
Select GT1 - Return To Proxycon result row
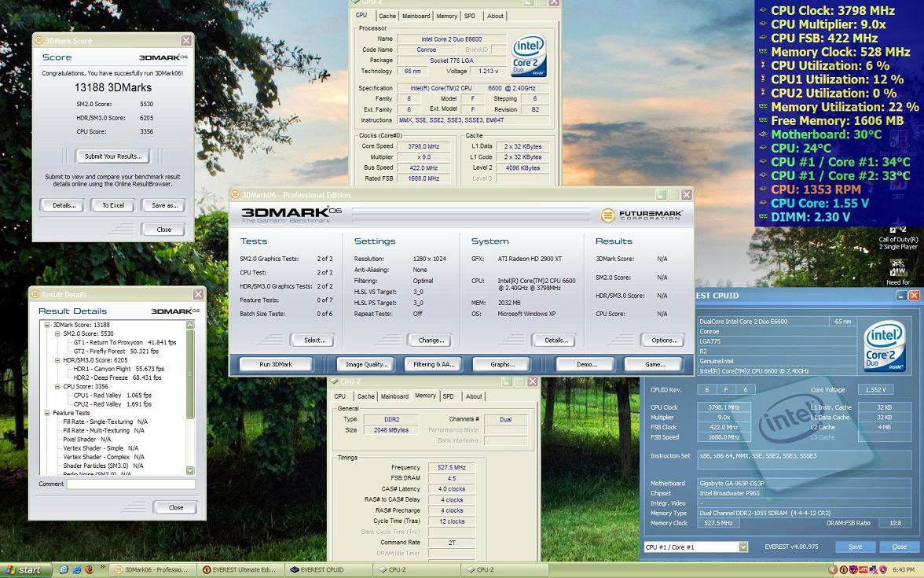(x=124, y=342)
